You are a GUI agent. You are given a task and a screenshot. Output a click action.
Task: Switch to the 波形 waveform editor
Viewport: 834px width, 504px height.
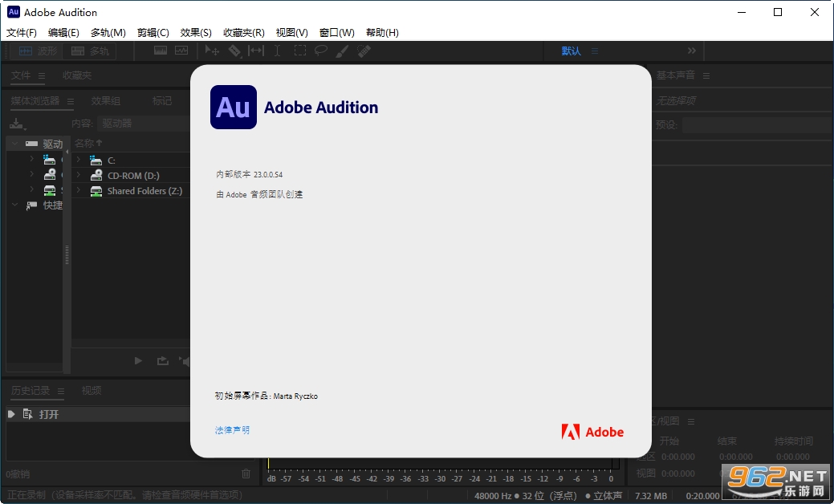[37, 51]
